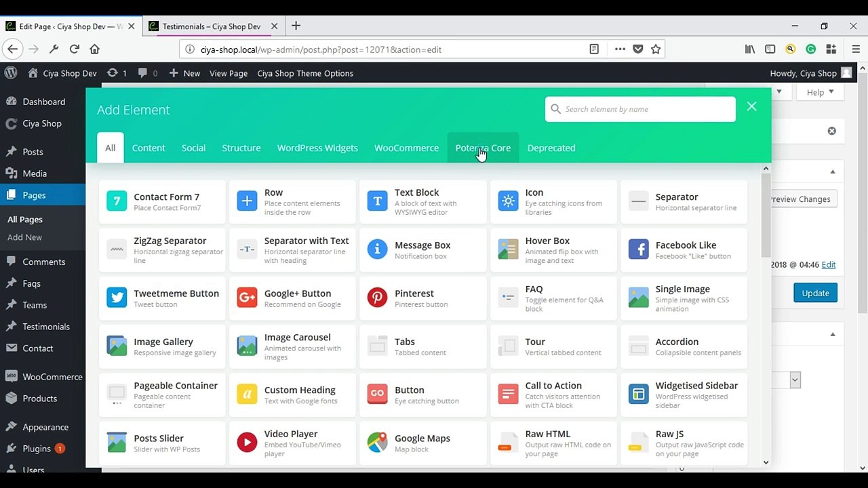Choose the Icon element
The width and height of the screenshot is (868, 488).
553,201
